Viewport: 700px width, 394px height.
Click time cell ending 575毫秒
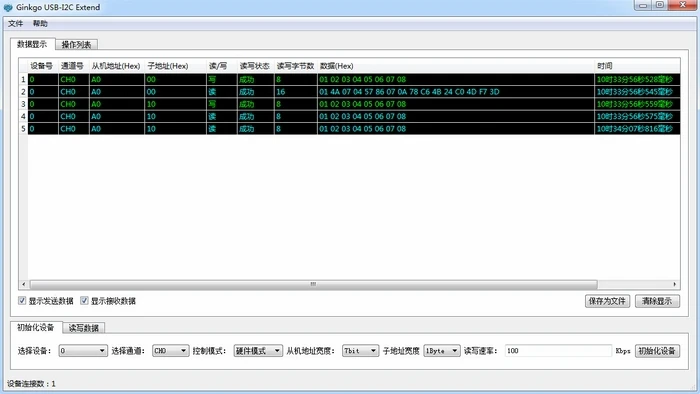click(638, 116)
